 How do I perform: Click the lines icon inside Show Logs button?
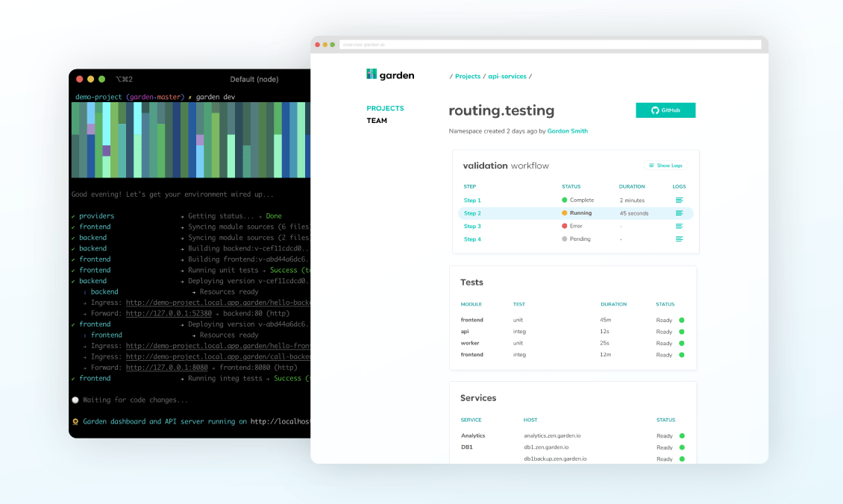(x=651, y=165)
